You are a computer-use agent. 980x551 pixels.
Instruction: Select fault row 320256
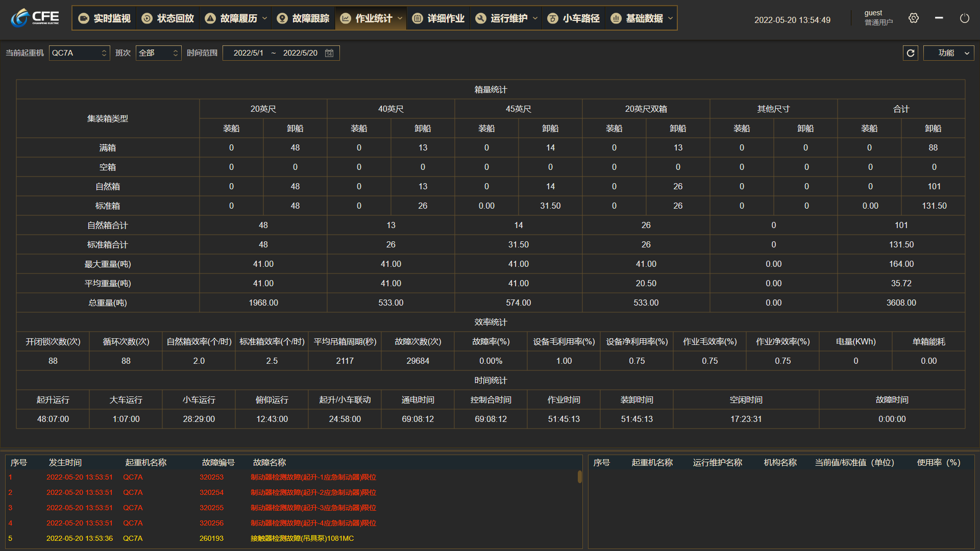[x=291, y=523]
